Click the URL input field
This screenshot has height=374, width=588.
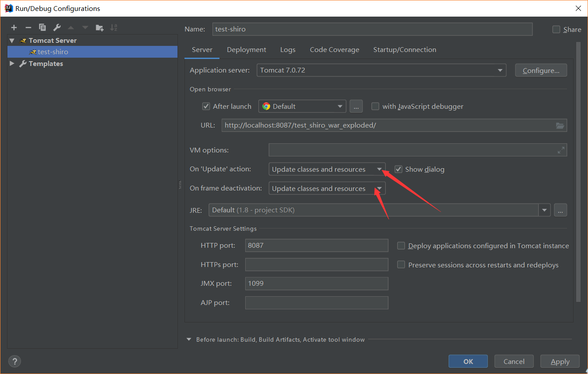[394, 125]
